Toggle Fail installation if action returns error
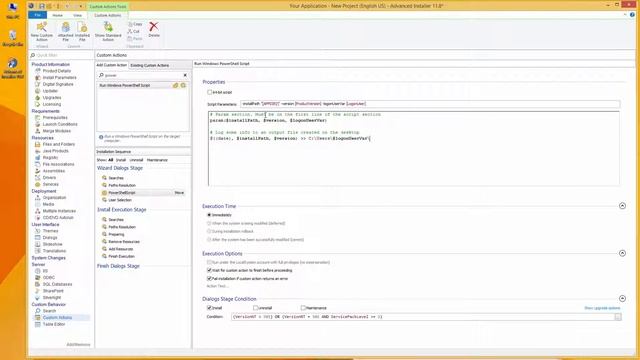 click(x=209, y=278)
